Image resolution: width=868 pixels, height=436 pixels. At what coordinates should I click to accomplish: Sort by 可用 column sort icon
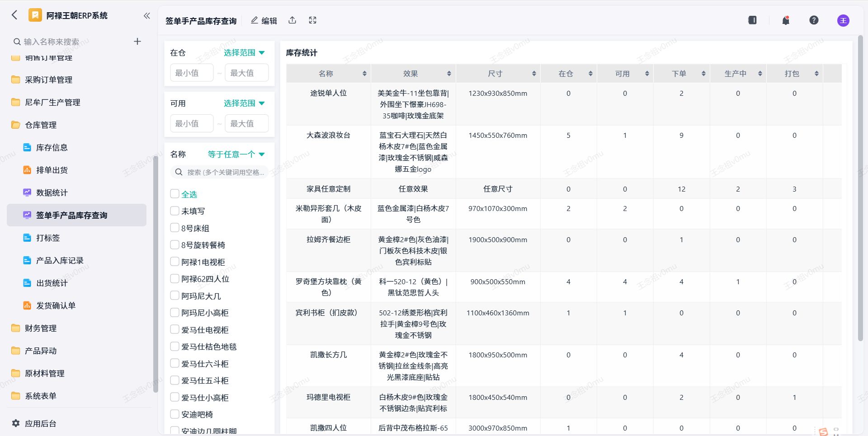click(647, 74)
